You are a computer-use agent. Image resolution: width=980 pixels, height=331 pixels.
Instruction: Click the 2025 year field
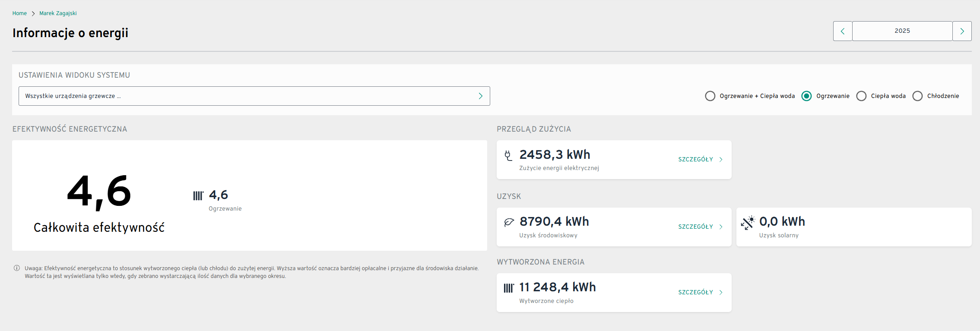[902, 31]
